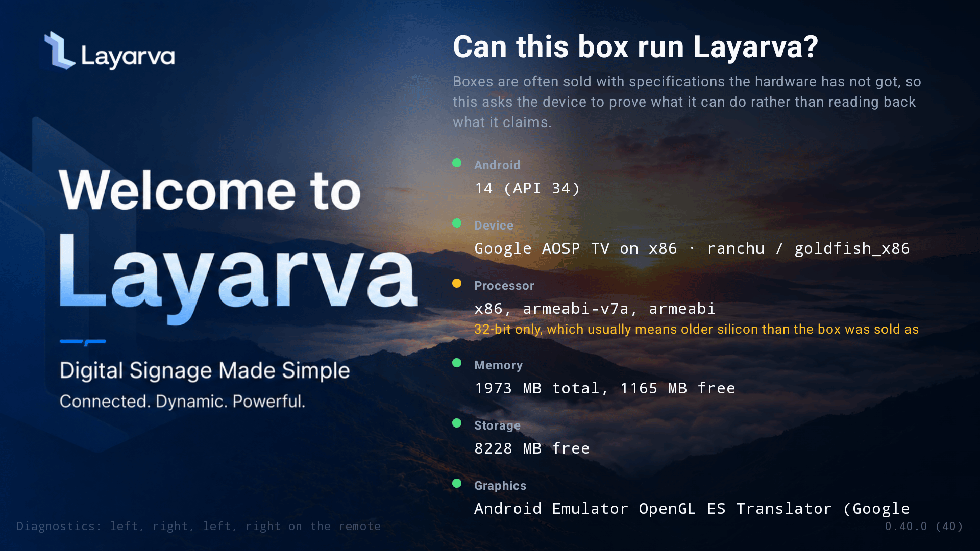
Task: Select the green status dot beside Device
Action: pos(457,223)
